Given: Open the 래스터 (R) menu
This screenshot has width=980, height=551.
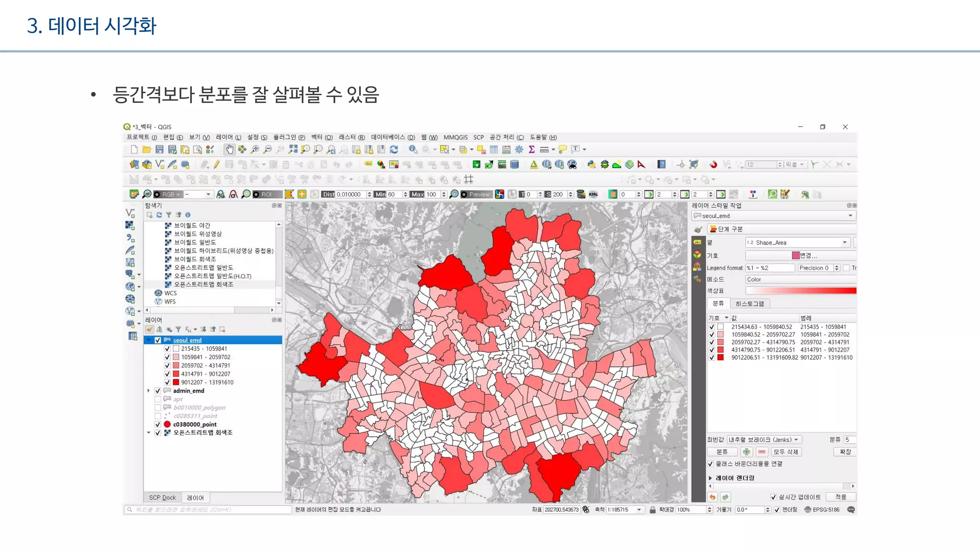Looking at the screenshot, I should 351,137.
